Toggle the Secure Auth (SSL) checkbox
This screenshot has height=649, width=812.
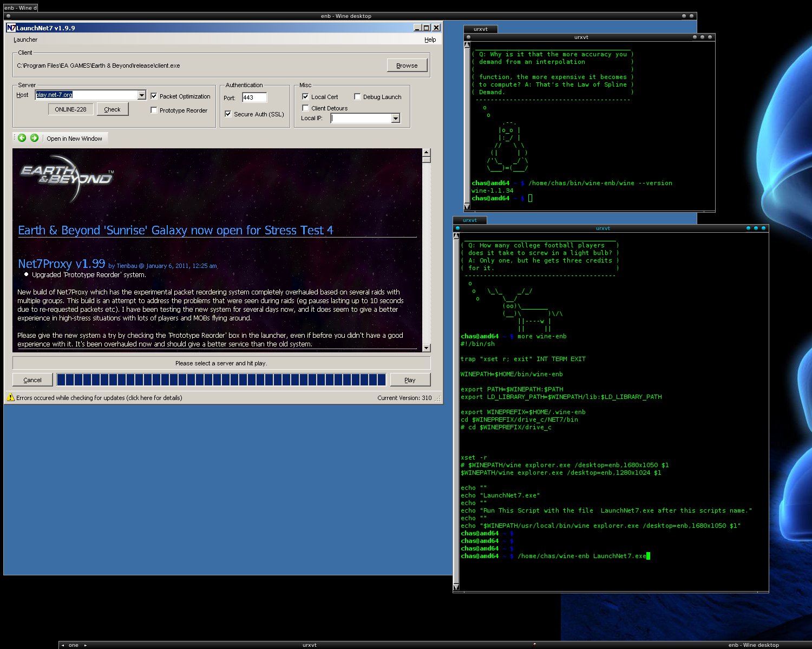(x=228, y=114)
